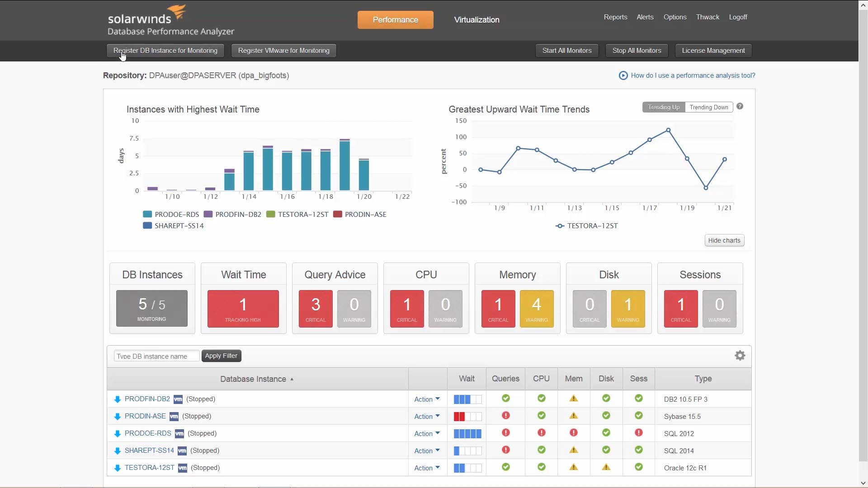This screenshot has width=868, height=488.
Task: Click the Mem warning icon for TESTORA-12ST
Action: tap(574, 467)
